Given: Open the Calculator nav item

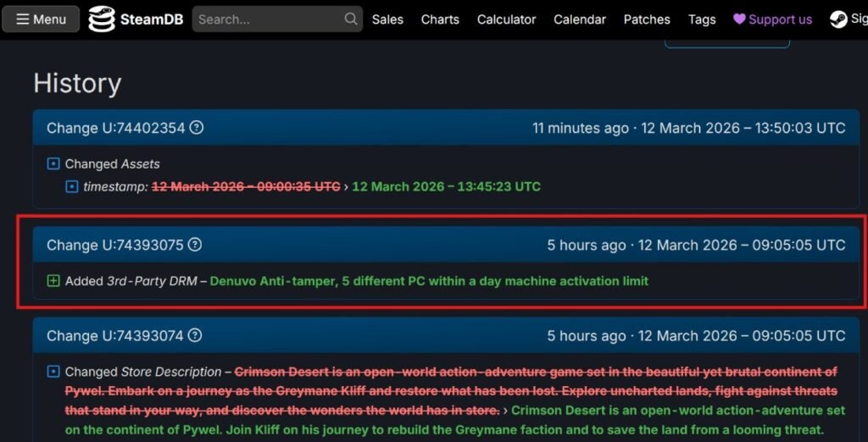Looking at the screenshot, I should 506,19.
